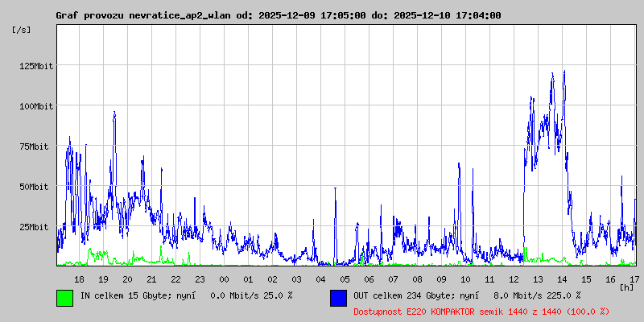Image resolution: width=644 pixels, height=322 pixels.
Task: Click the start date '2025-12-09 17:05:00' in title
Action: [312, 15]
